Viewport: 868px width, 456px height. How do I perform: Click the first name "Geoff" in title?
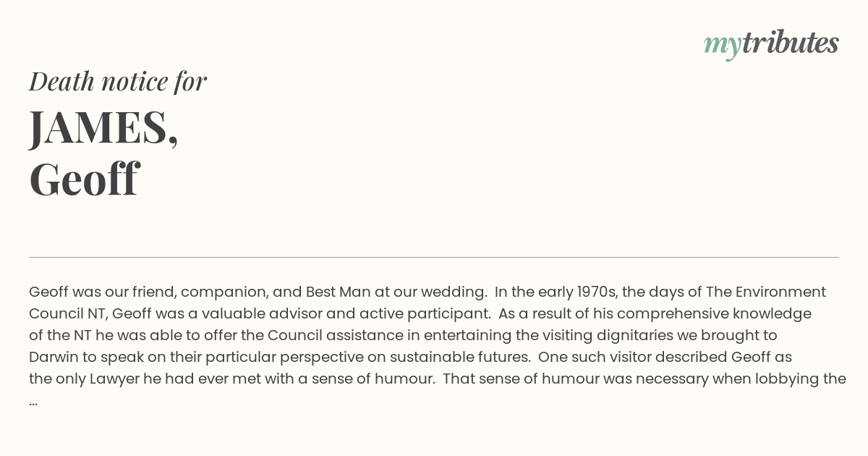(84, 179)
